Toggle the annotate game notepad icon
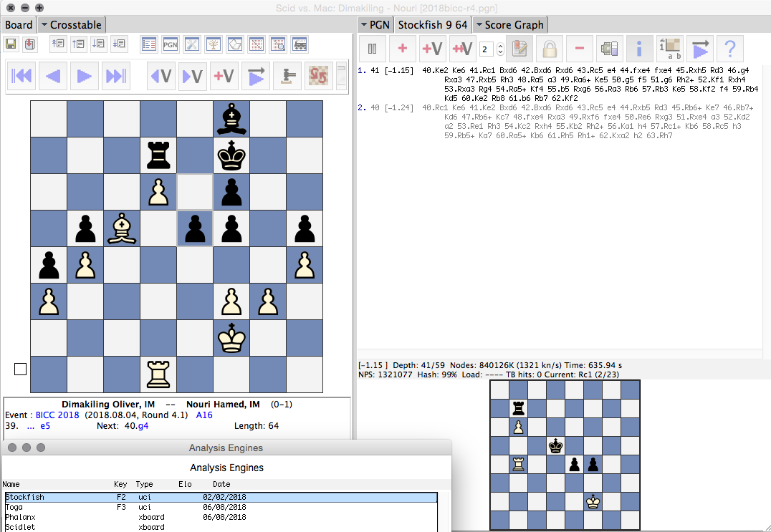 point(519,49)
